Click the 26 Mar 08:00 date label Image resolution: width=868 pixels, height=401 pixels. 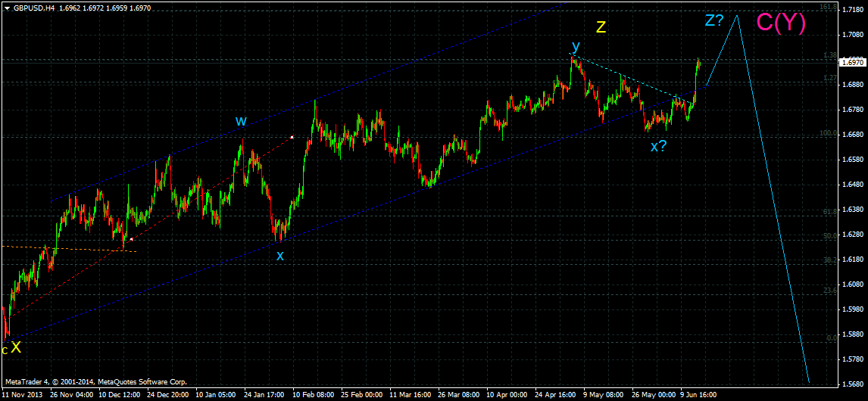tap(460, 396)
